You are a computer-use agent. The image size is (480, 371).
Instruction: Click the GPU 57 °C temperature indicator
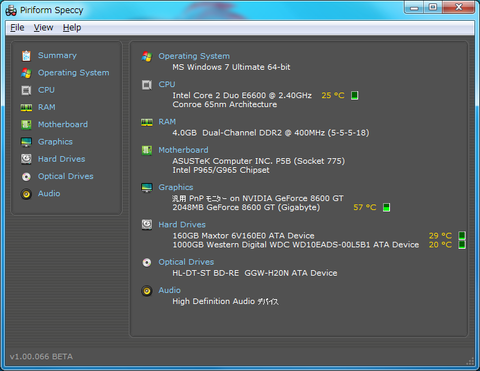tap(386, 207)
